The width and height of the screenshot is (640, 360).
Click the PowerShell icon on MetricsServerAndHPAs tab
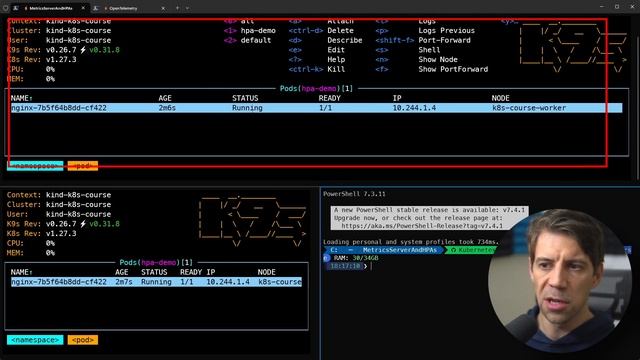click(x=16, y=8)
